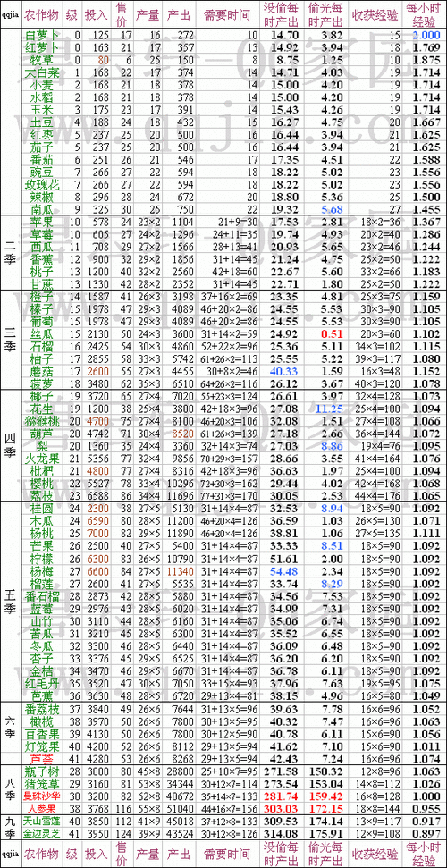447x868 pixels.
Task: Click the 丝瓜 crop name
Action: click(x=42, y=333)
